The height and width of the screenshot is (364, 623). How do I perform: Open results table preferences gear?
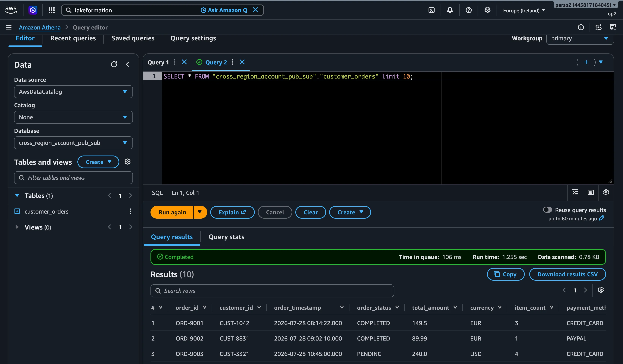pyautogui.click(x=601, y=290)
